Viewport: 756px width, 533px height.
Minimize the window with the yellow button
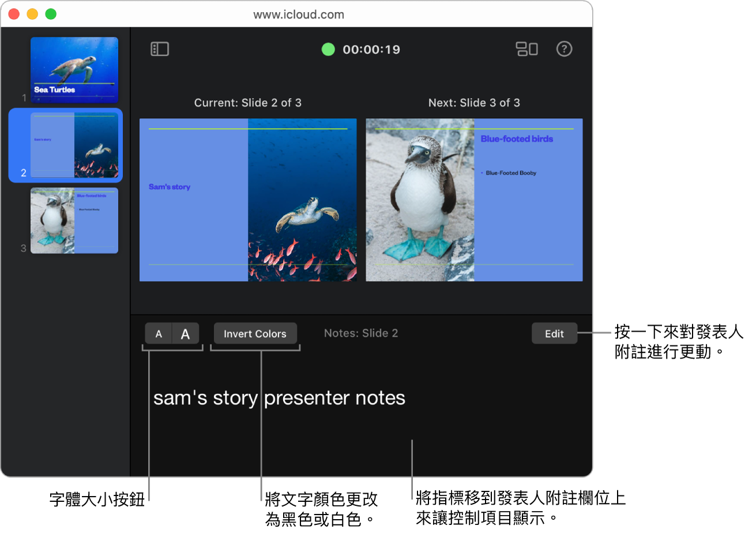pyautogui.click(x=32, y=14)
